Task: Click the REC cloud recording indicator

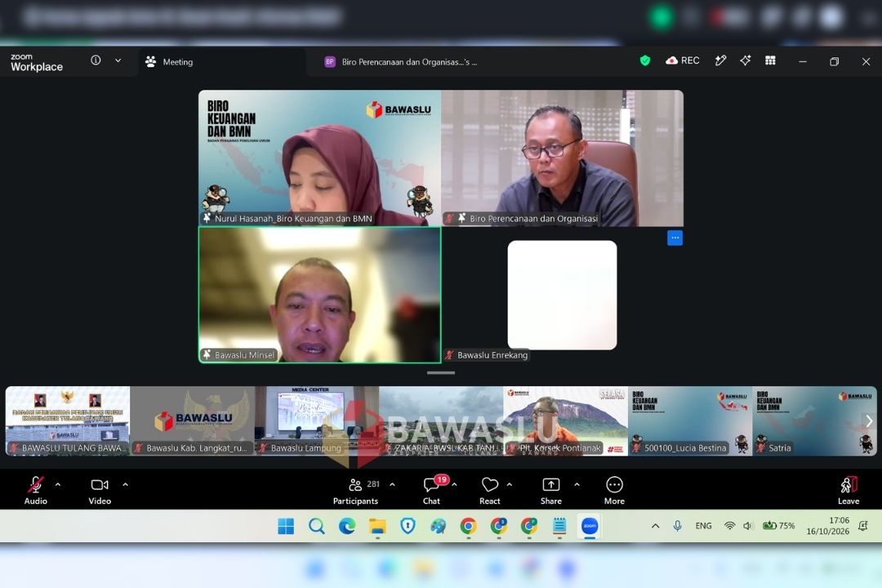Action: (x=682, y=60)
